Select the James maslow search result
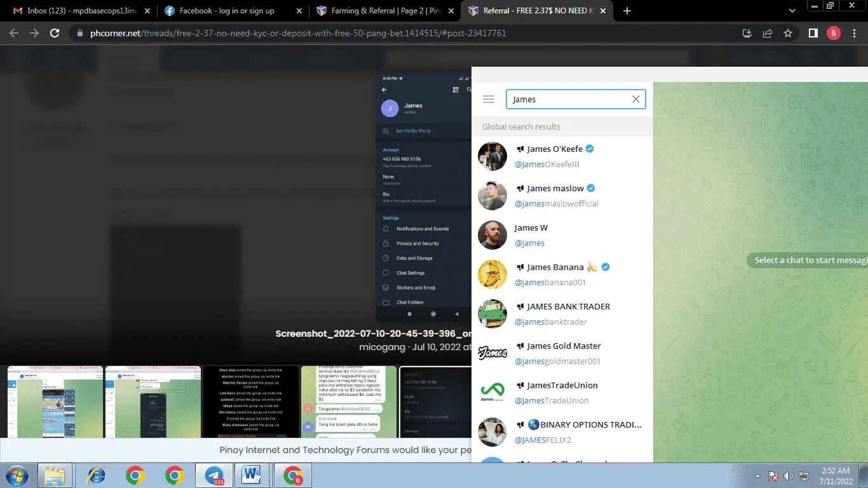This screenshot has height=488, width=868. click(x=562, y=196)
